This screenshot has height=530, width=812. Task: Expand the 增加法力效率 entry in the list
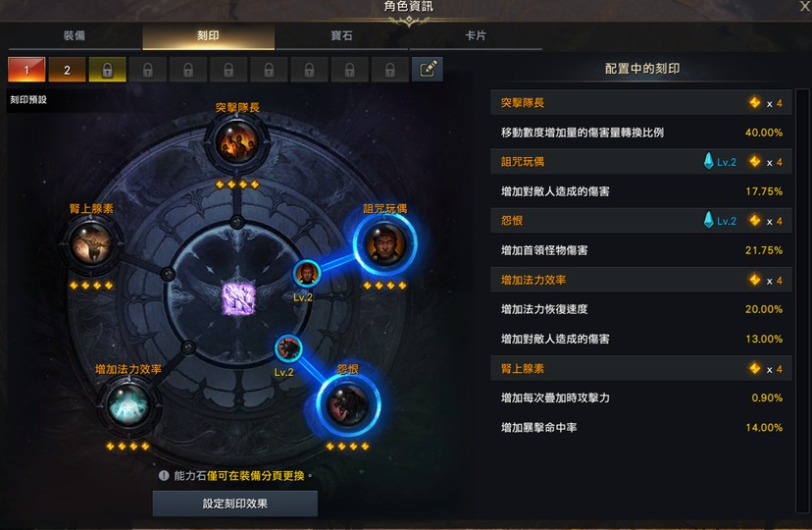click(x=641, y=280)
